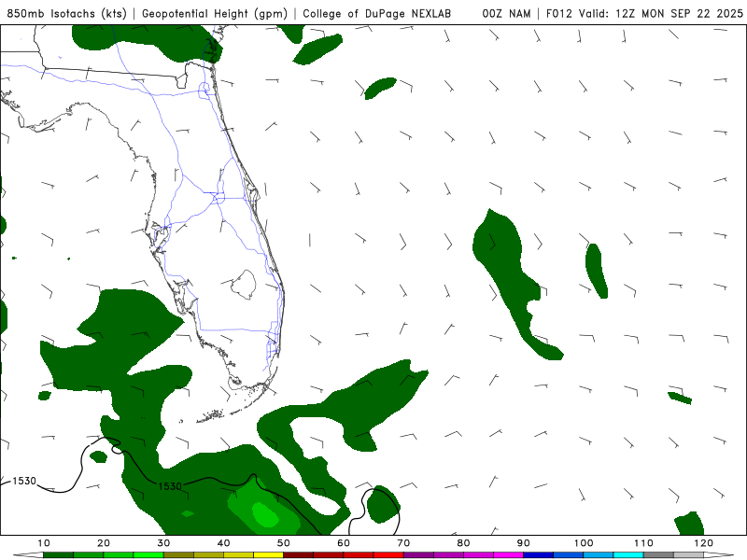Click the "10" value on the color scale
Screen dimensions: 747x560
click(x=43, y=543)
